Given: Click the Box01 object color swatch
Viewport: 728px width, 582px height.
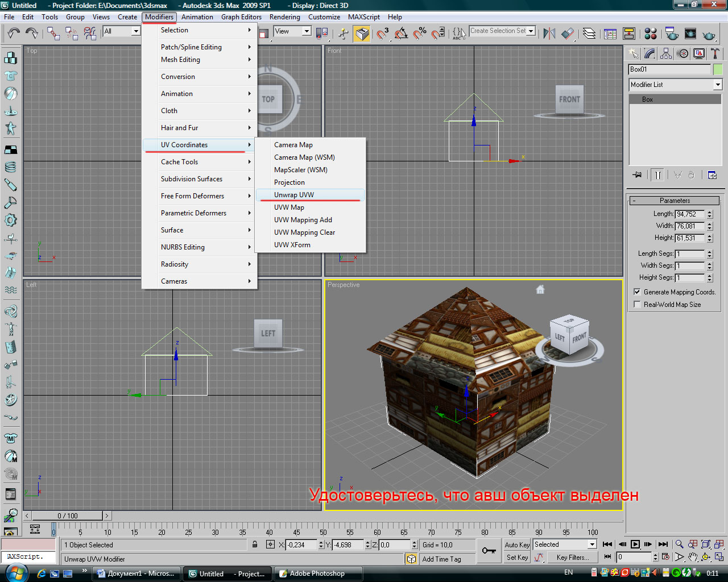Looking at the screenshot, I should point(718,69).
